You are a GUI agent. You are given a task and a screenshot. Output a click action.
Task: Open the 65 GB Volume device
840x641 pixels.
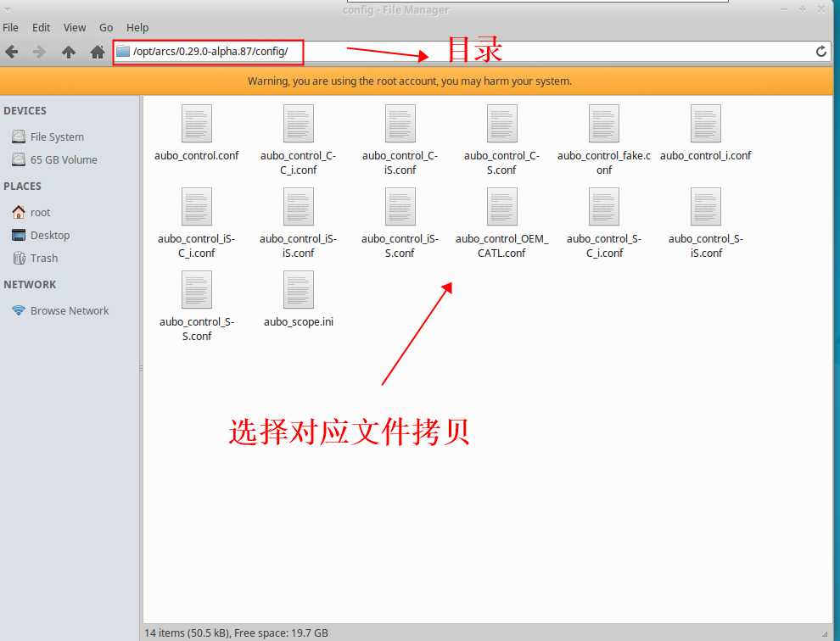54,159
